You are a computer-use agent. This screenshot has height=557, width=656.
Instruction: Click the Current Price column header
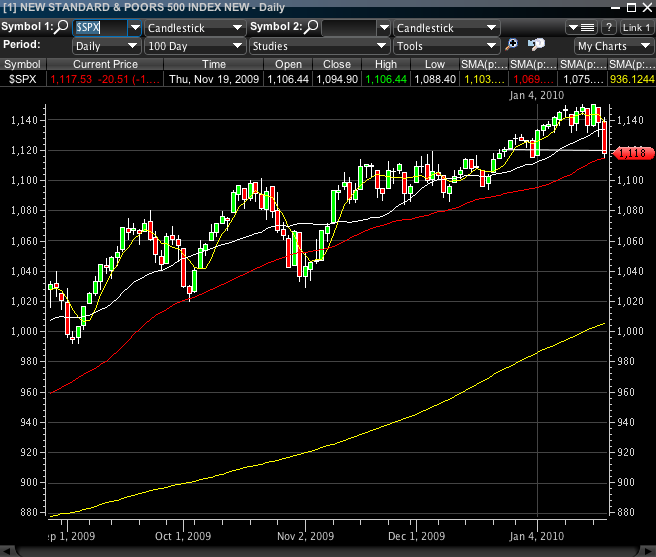tap(105, 64)
